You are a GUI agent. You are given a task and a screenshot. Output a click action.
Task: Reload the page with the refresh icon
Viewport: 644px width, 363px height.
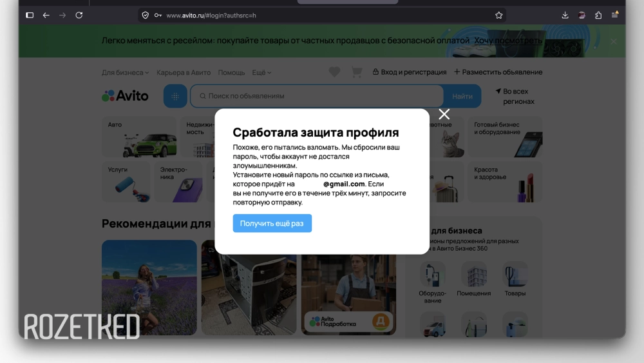pos(79,15)
